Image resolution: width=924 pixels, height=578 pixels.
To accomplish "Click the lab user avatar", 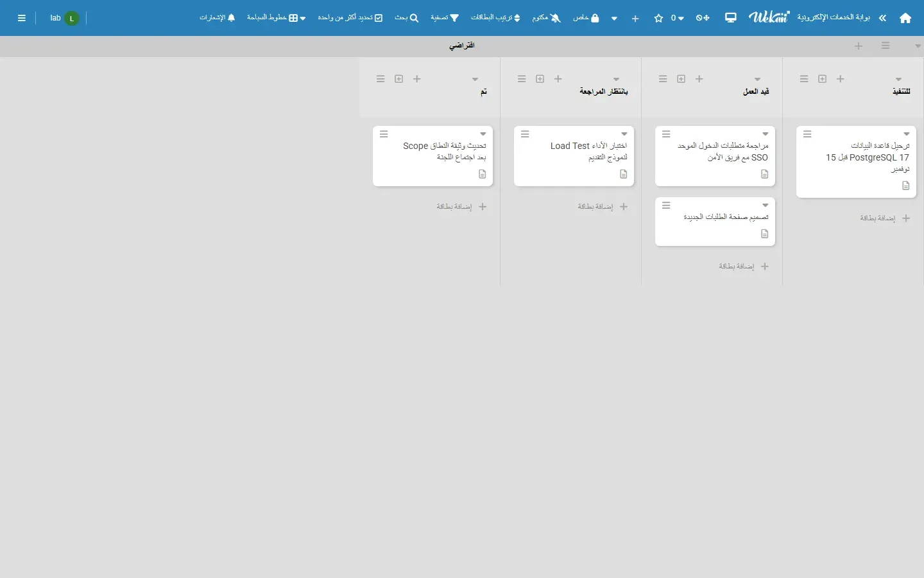I will [72, 19].
